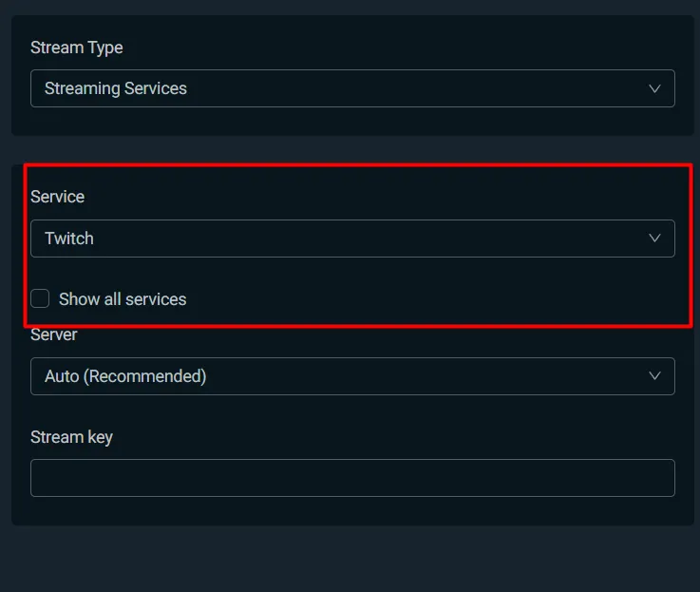The width and height of the screenshot is (700, 592).
Task: Enable the Show all services checkbox
Action: point(40,299)
